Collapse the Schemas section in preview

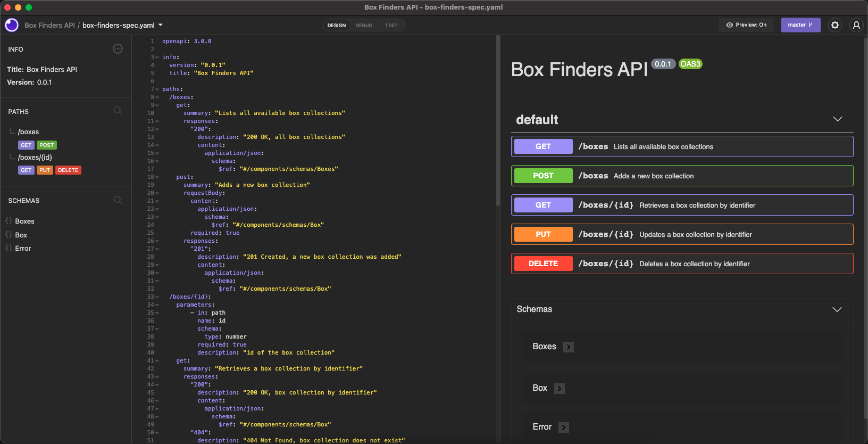837,309
